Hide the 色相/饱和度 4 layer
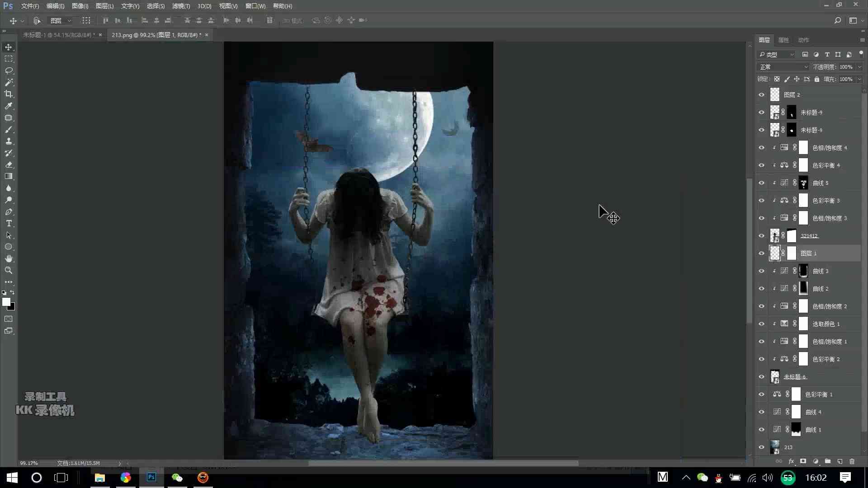The width and height of the screenshot is (868, 488). pos(762,148)
